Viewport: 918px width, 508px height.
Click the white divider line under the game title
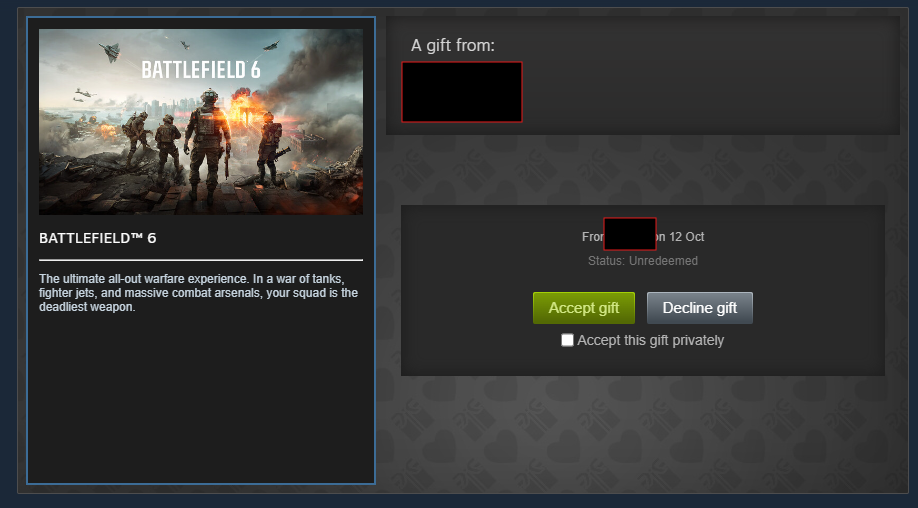201,260
